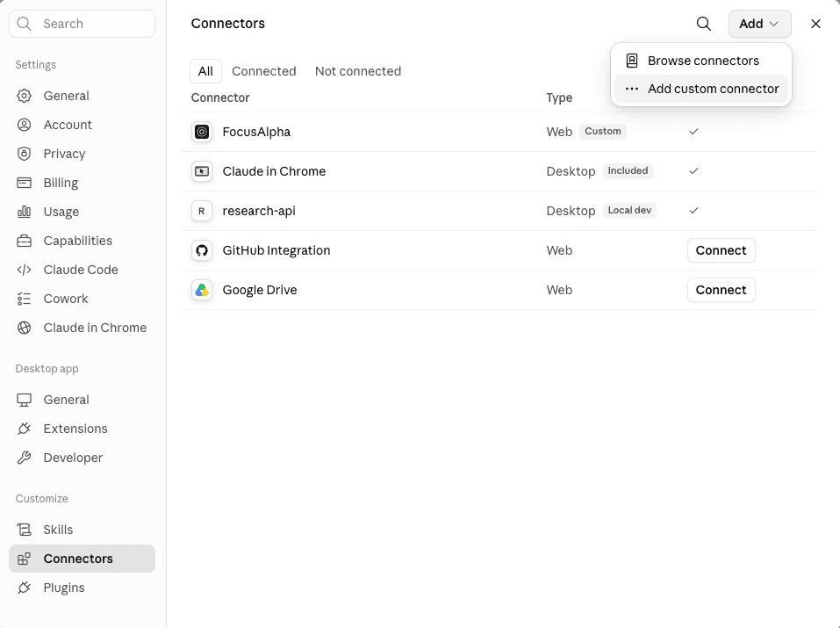Click the FocusAlpha connected checkmark
The height and width of the screenshot is (628, 840).
click(693, 132)
